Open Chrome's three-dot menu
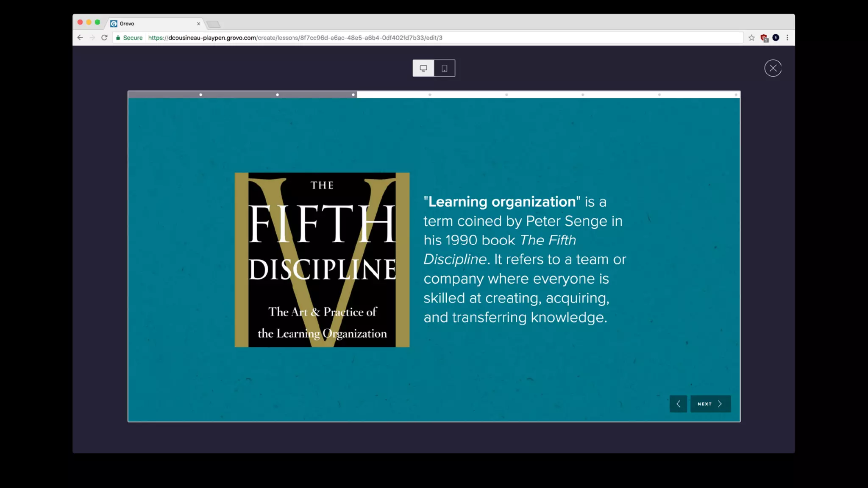Viewport: 868px width, 488px height. click(787, 38)
